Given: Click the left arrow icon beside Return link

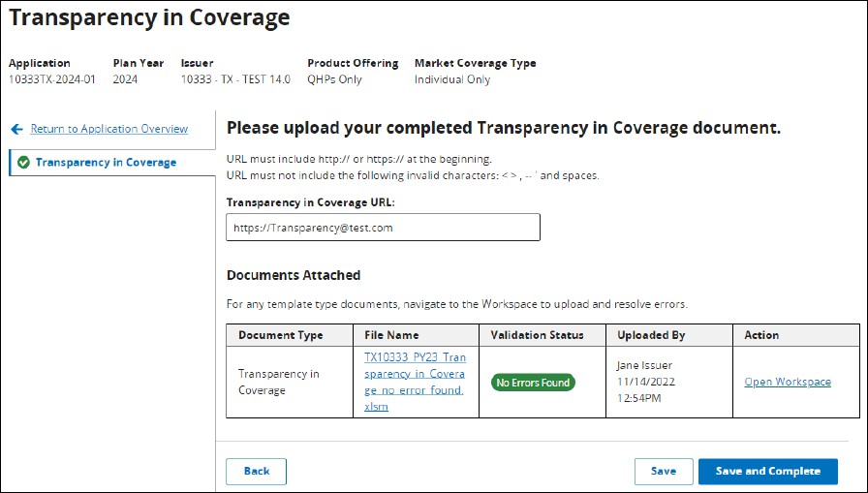Looking at the screenshot, I should point(17,129).
